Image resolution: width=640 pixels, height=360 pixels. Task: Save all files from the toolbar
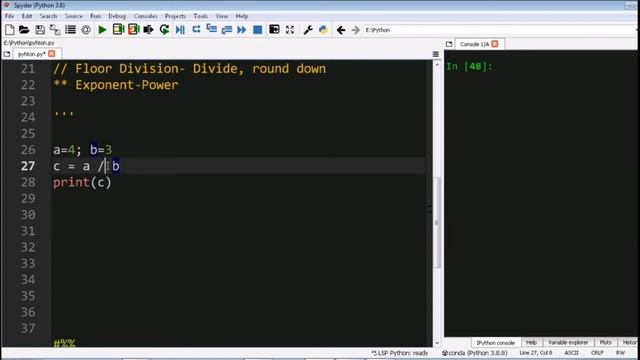55,30
